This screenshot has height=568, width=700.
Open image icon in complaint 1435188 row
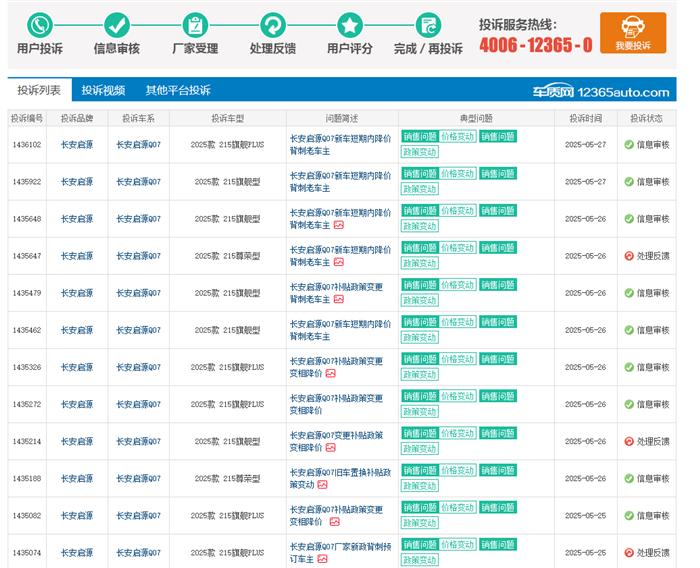click(x=322, y=484)
